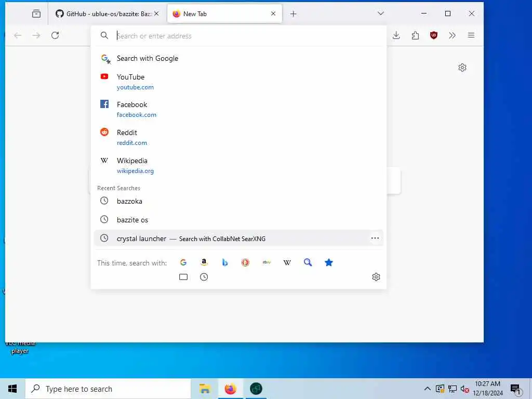Expand more tools overflow chevron

tap(453, 35)
